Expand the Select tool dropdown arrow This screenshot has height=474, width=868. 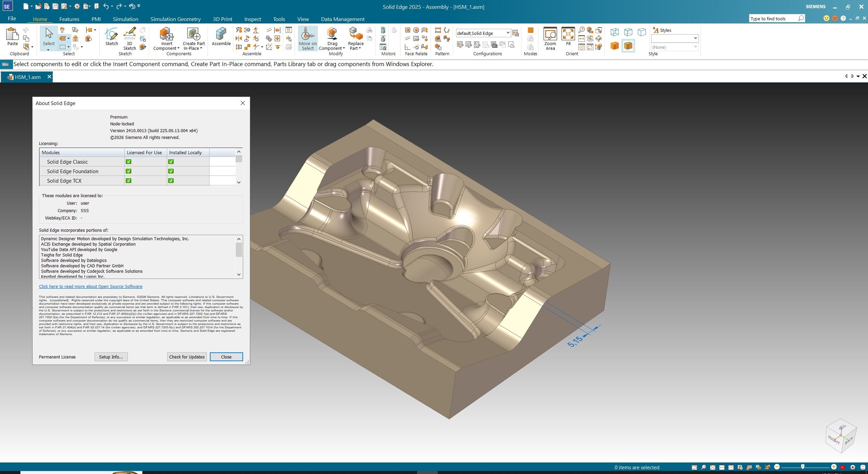click(x=48, y=50)
